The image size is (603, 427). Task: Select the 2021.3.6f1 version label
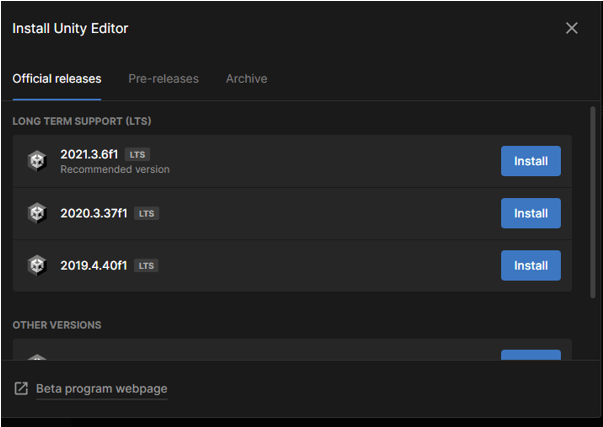(x=89, y=154)
